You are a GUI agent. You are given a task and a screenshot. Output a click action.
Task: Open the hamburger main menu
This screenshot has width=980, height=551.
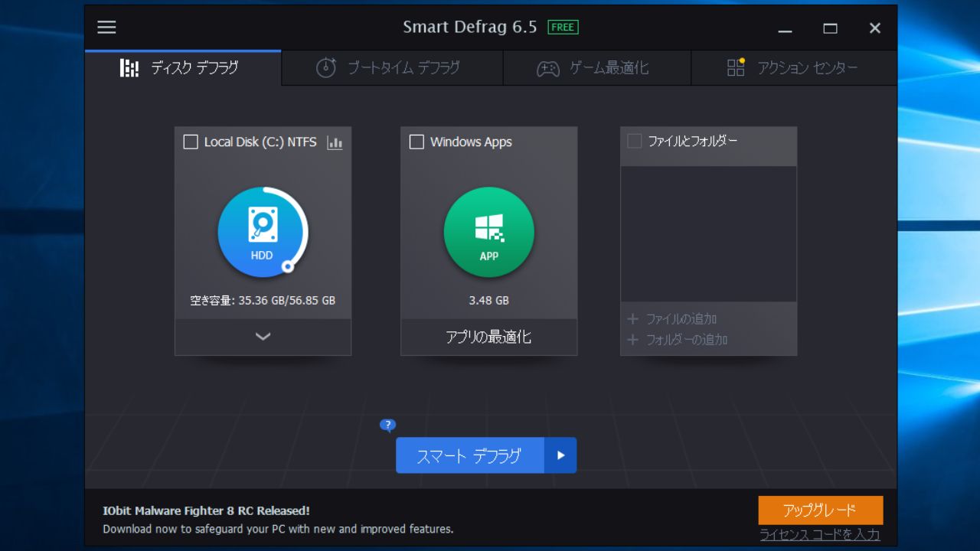click(106, 28)
